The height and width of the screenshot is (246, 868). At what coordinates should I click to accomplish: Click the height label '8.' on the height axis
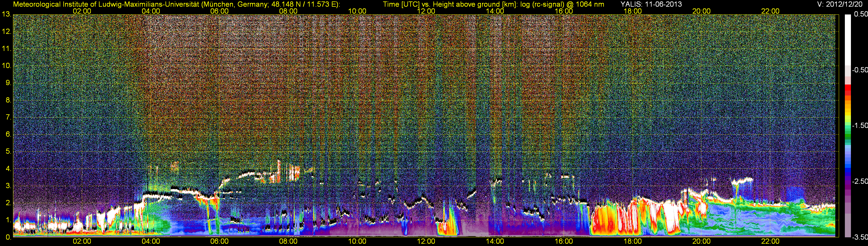[x=8, y=100]
